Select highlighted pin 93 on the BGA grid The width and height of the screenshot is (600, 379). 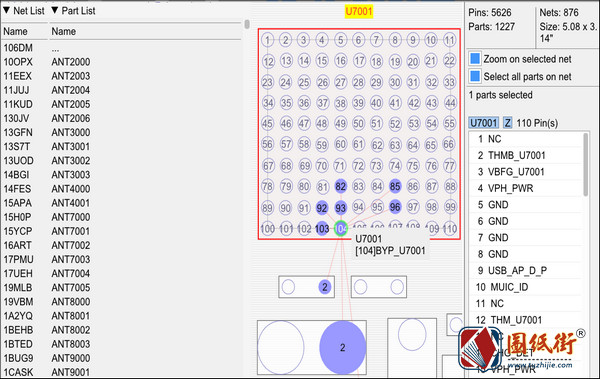(340, 208)
